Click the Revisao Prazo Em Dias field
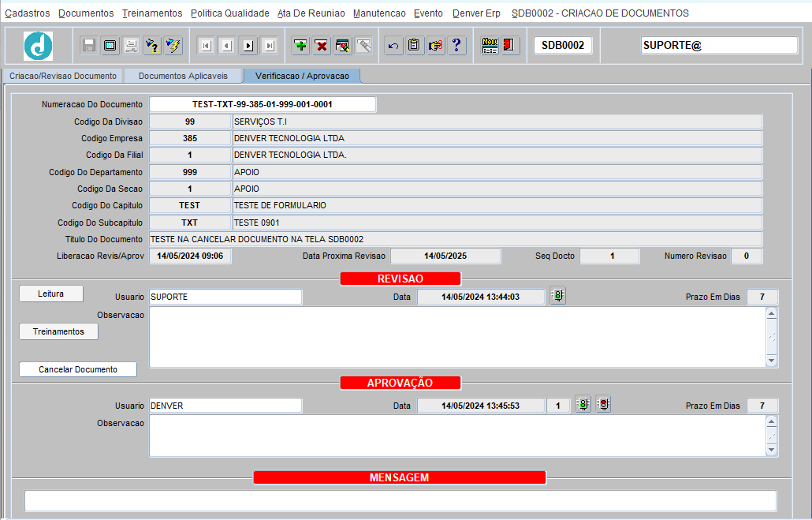The height and width of the screenshot is (520, 812). tap(762, 297)
